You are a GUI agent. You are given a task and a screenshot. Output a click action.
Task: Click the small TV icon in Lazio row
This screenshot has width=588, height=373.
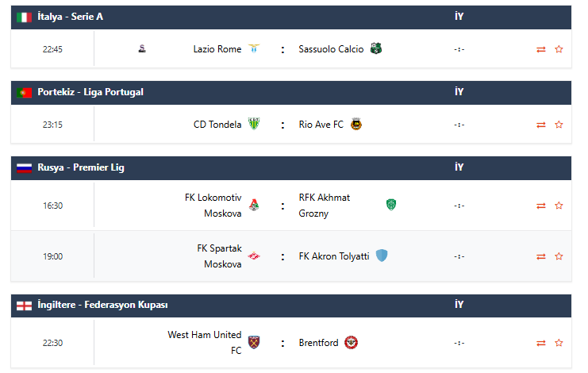(141, 49)
